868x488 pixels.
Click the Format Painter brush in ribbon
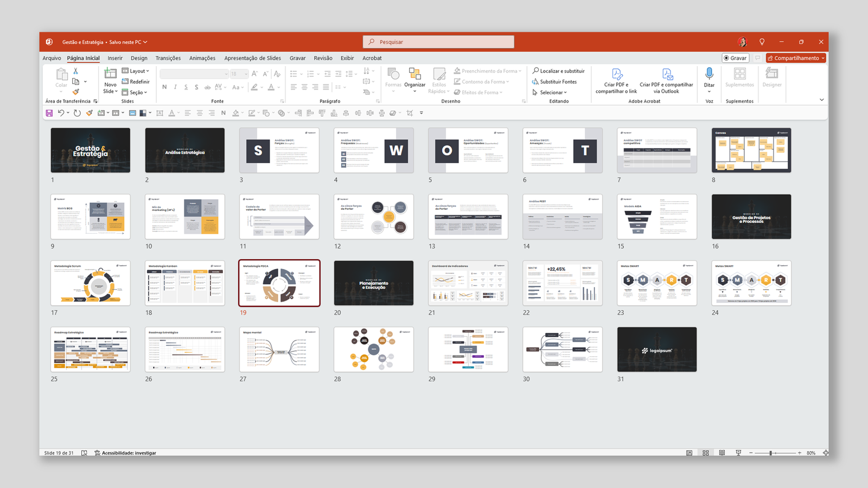tap(76, 92)
